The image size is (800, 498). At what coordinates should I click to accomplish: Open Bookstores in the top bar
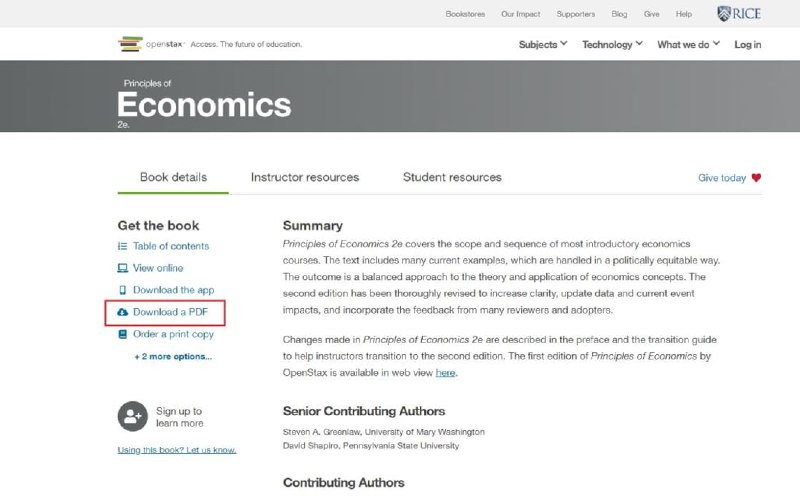click(x=465, y=14)
